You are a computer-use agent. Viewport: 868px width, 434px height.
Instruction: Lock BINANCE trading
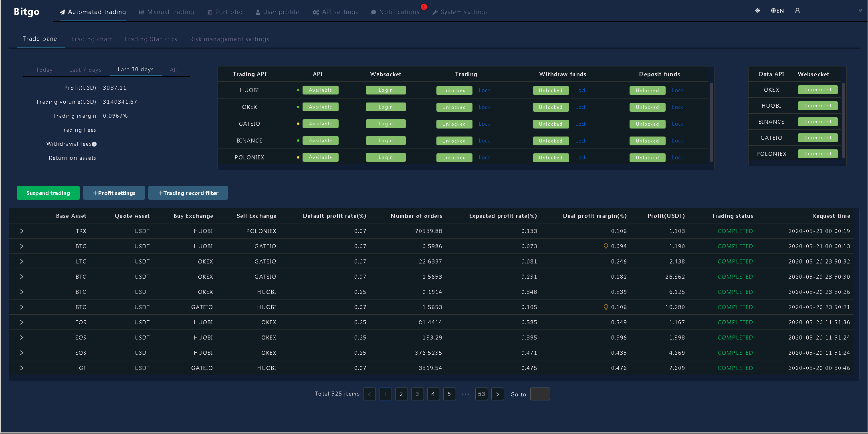click(484, 141)
